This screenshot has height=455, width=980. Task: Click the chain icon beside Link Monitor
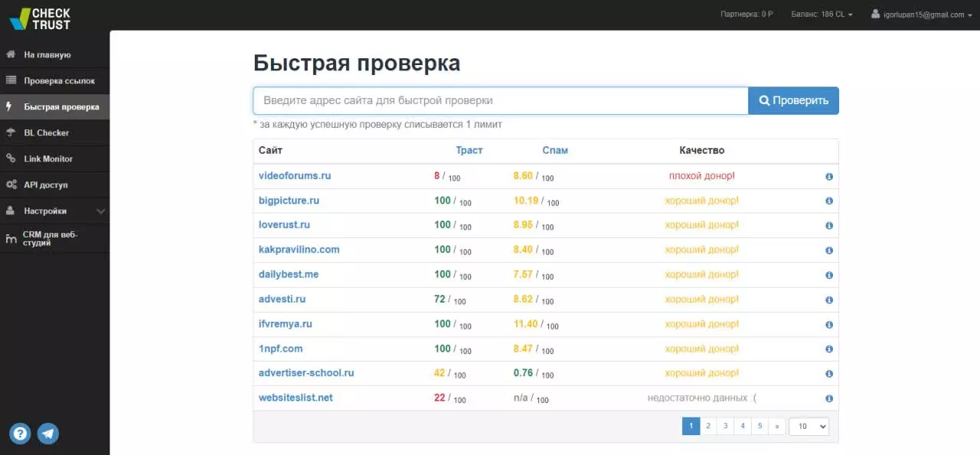tap(11, 159)
